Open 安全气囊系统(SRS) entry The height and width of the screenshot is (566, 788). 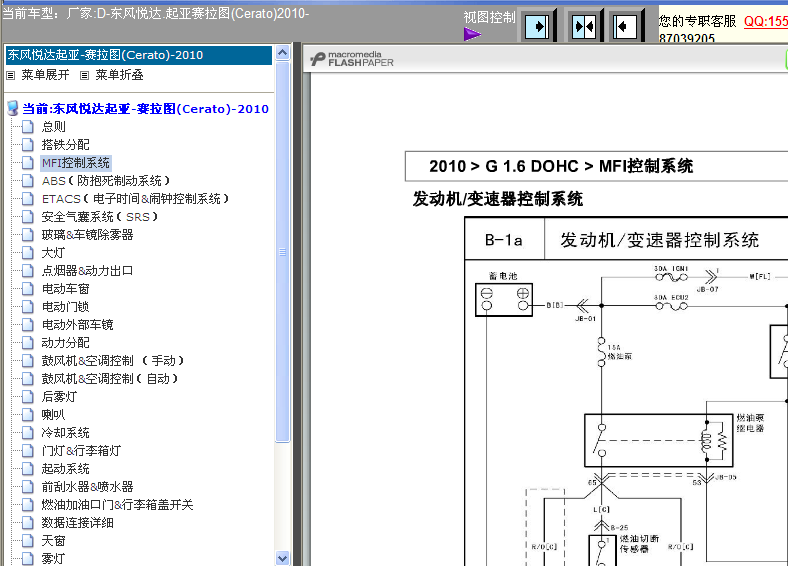point(100,217)
